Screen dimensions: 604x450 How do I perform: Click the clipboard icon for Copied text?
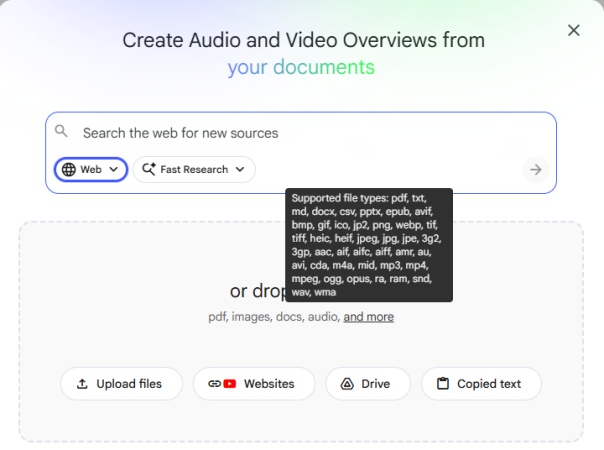click(x=442, y=384)
